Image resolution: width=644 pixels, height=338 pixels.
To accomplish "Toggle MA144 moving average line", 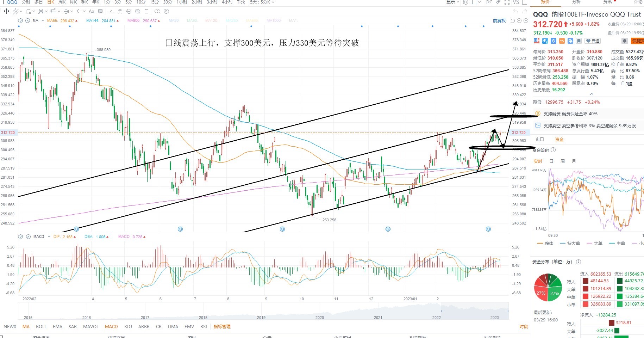I will 102,20.
